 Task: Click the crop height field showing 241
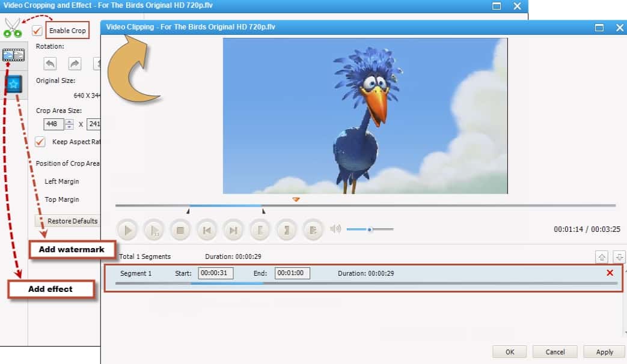pos(94,124)
